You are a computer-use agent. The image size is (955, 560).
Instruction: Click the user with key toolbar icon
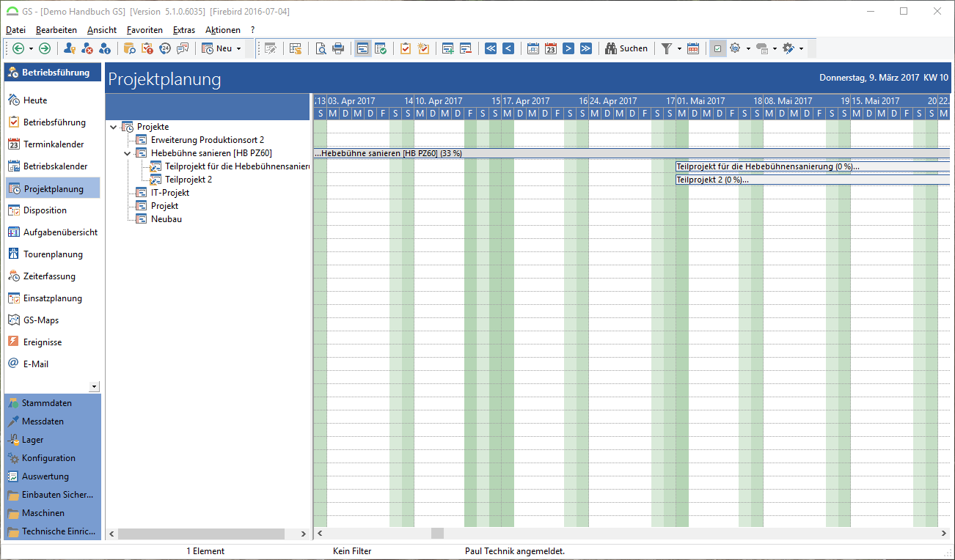70,48
